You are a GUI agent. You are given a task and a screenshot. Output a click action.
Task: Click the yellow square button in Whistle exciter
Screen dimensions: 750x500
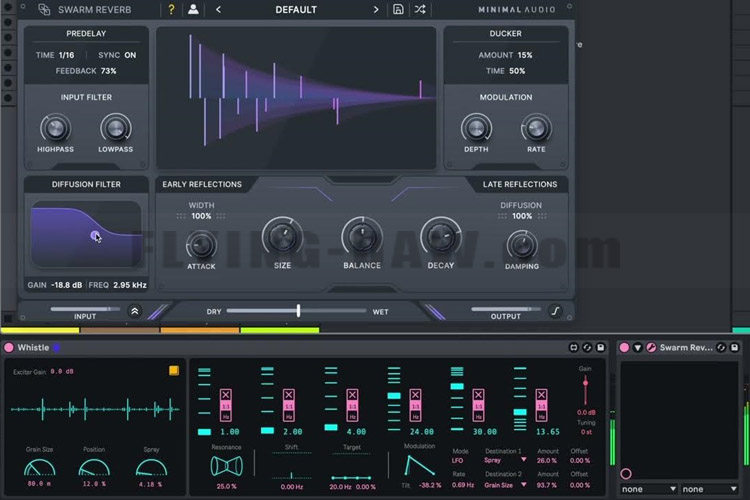[174, 370]
